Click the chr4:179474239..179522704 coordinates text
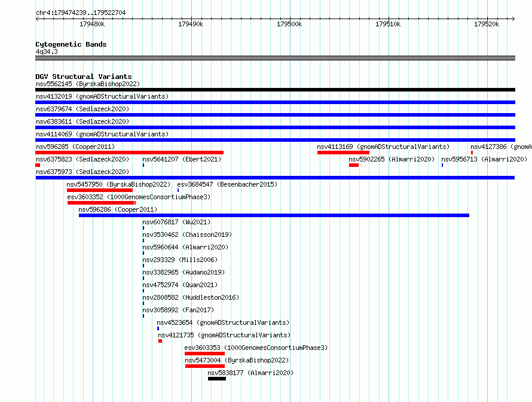 [81, 13]
